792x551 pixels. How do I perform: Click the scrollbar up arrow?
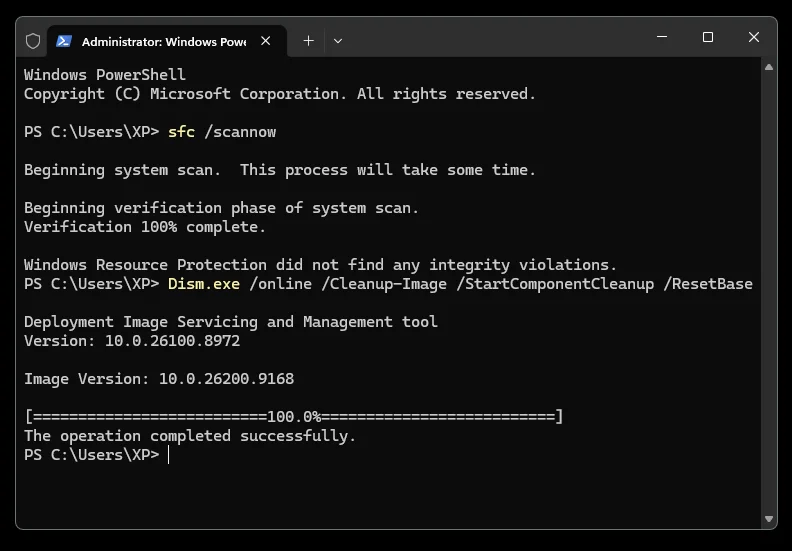tap(769, 67)
